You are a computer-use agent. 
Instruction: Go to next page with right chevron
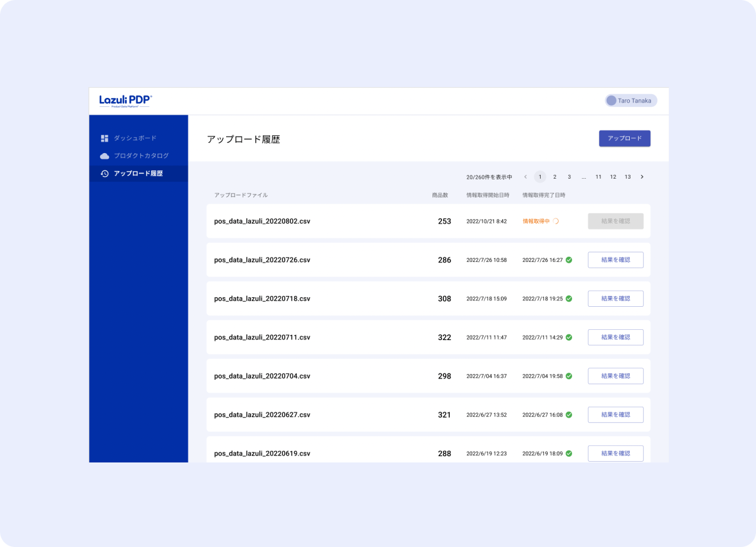click(642, 177)
